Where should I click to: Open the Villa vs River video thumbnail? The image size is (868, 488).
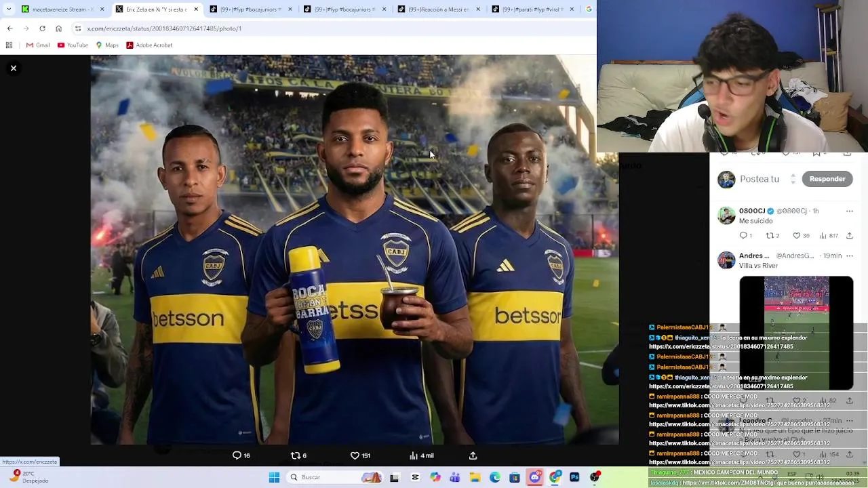796,332
